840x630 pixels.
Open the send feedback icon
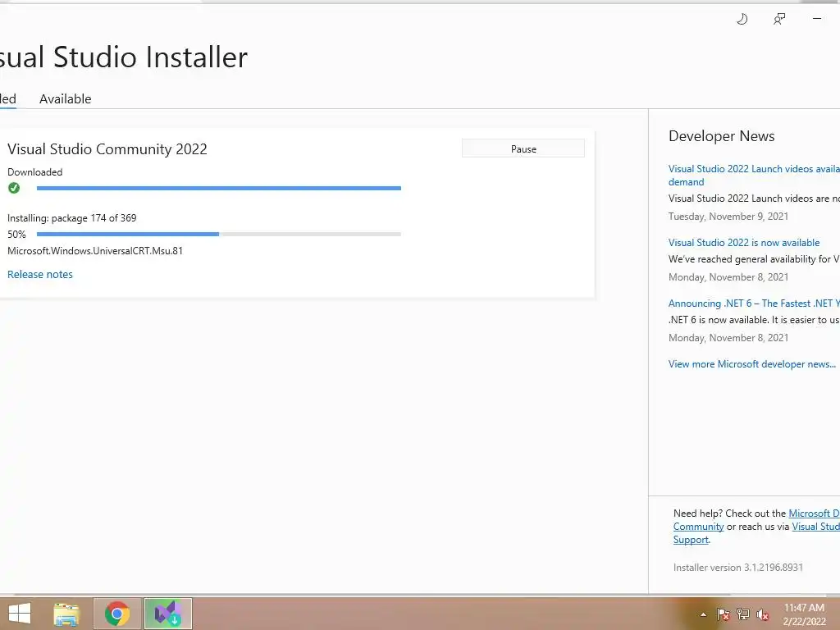779,20
